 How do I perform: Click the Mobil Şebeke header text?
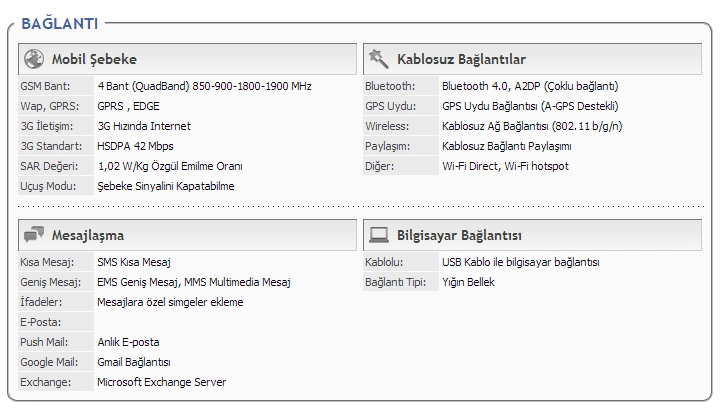pos(94,59)
